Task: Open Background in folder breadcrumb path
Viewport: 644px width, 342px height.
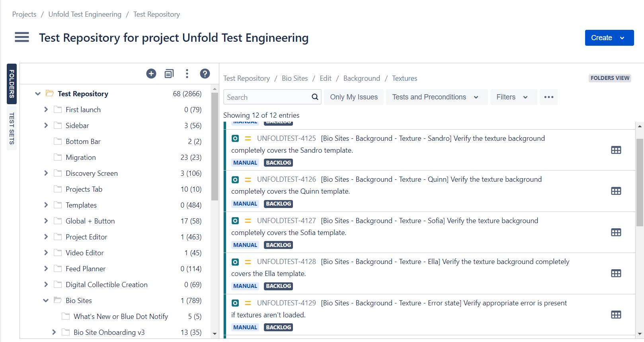Action: (x=362, y=78)
